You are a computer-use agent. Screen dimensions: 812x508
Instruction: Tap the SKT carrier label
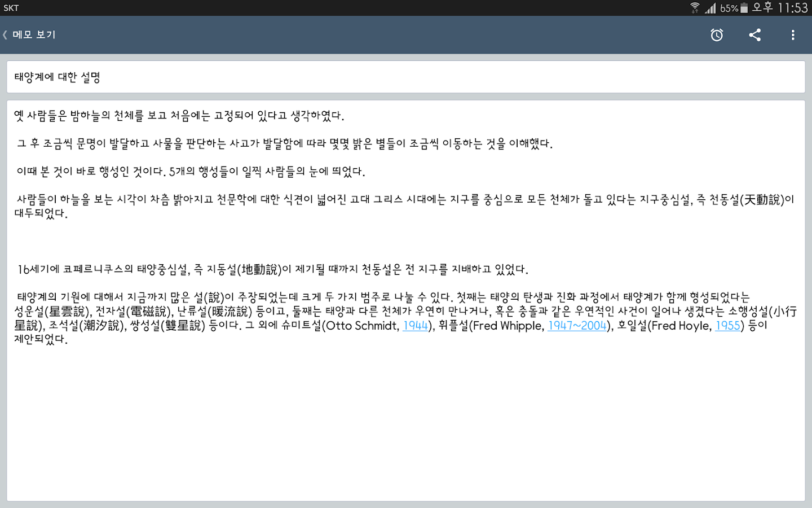click(12, 7)
